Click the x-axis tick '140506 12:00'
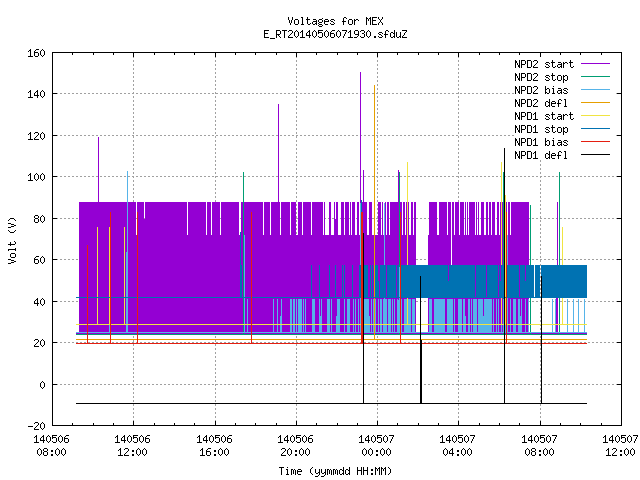 [132, 446]
